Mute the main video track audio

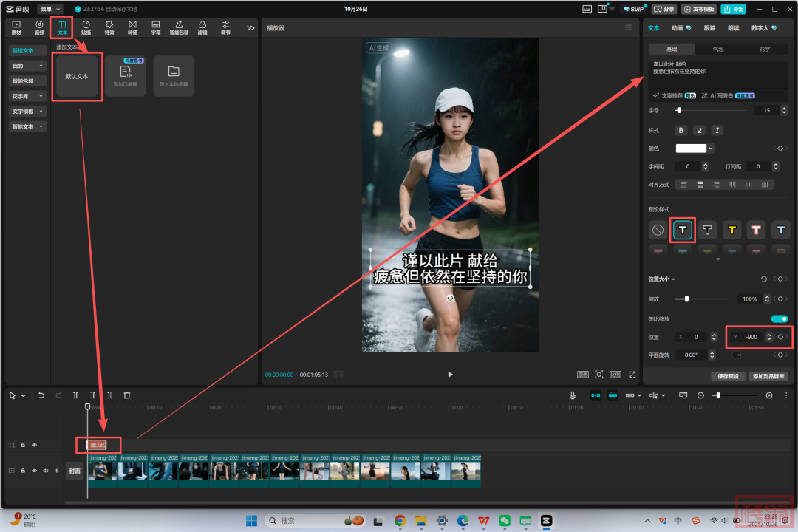[x=45, y=471]
